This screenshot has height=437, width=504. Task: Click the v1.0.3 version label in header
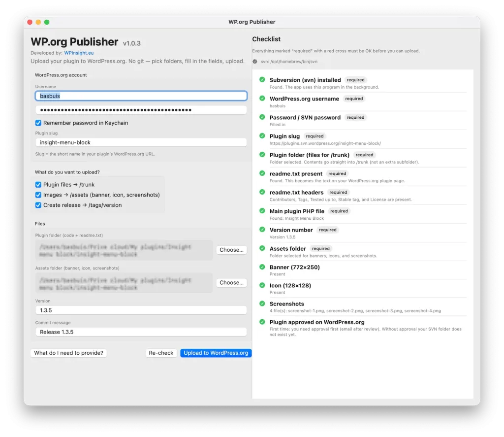(132, 43)
